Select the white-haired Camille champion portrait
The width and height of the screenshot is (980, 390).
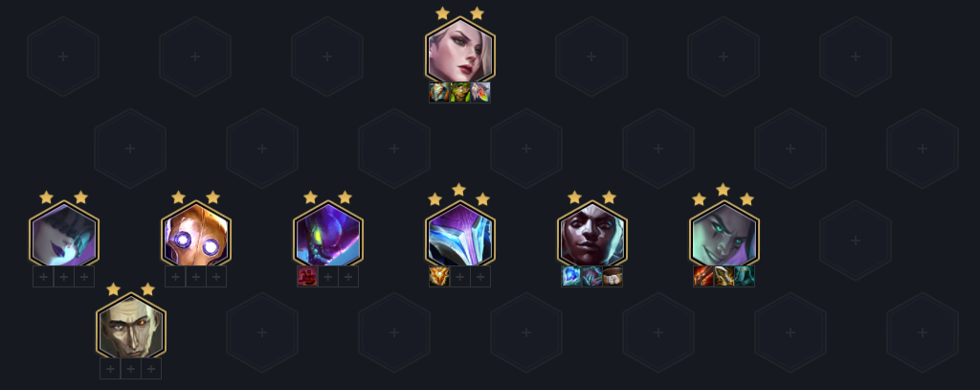pyautogui.click(x=460, y=52)
